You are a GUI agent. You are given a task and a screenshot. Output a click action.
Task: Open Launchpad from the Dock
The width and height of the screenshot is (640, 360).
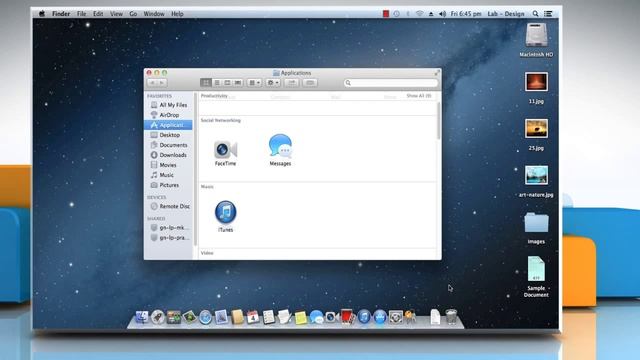pos(158,317)
